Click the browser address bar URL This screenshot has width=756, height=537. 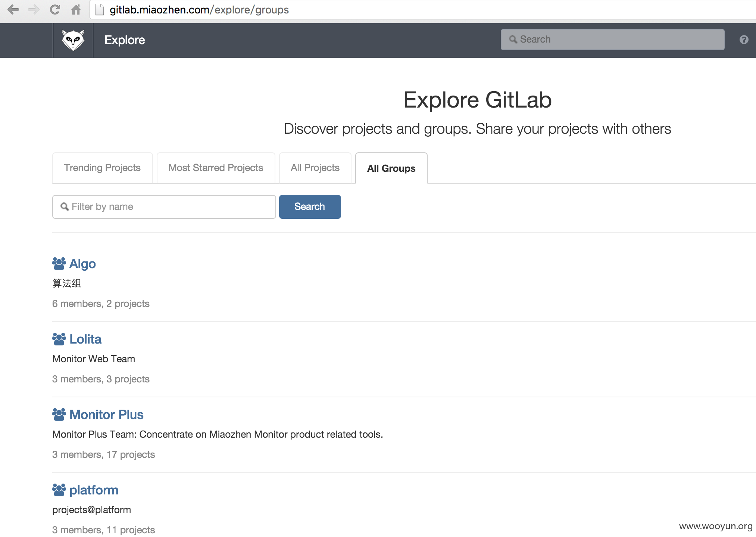tap(199, 10)
